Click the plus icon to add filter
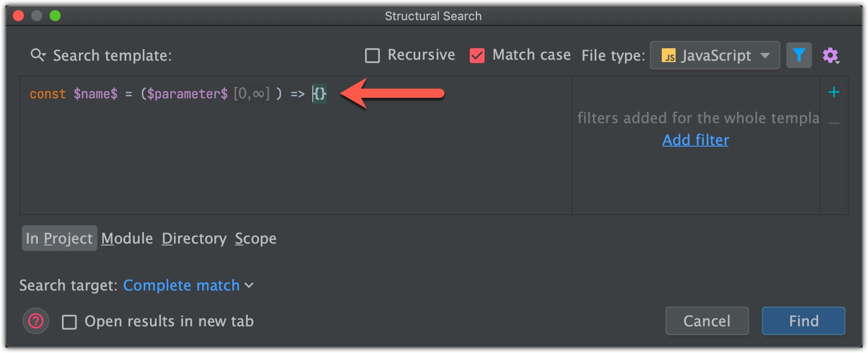 834,92
